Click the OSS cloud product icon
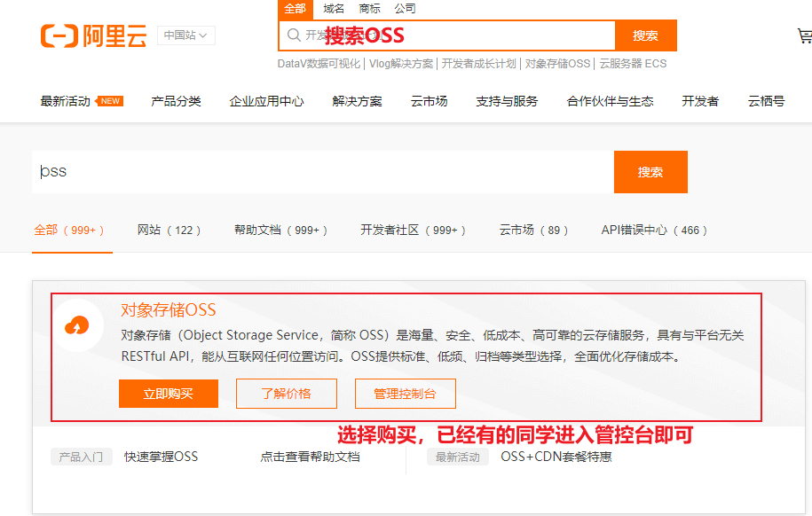The width and height of the screenshot is (812, 516). point(77,326)
